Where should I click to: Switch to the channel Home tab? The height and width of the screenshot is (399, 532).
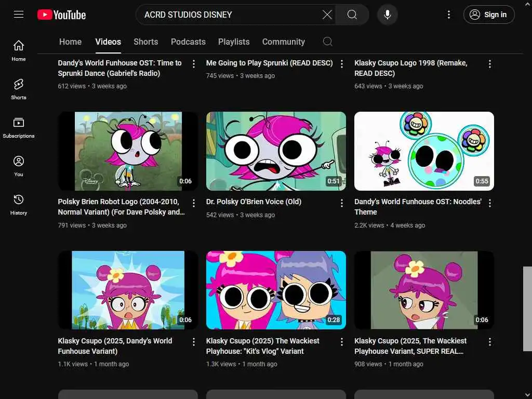70,42
